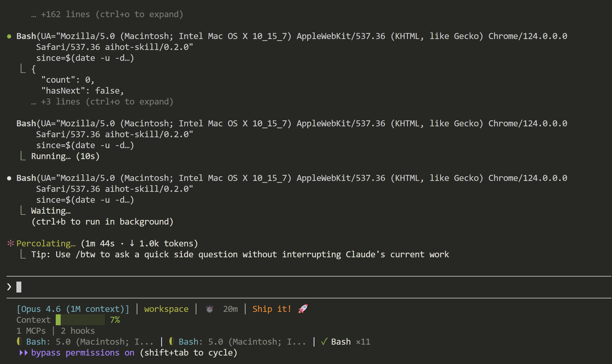
Task: Click the Waiting… status line
Action: coord(51,211)
